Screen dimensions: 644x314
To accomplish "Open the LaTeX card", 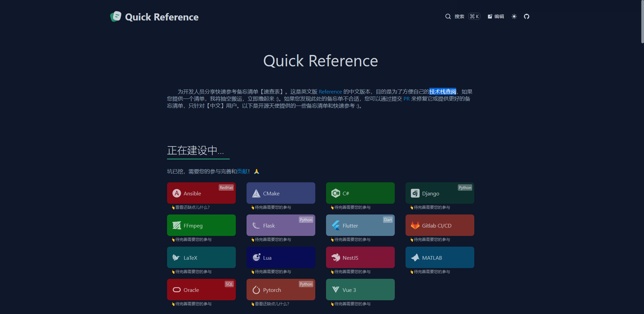I will click(x=201, y=257).
